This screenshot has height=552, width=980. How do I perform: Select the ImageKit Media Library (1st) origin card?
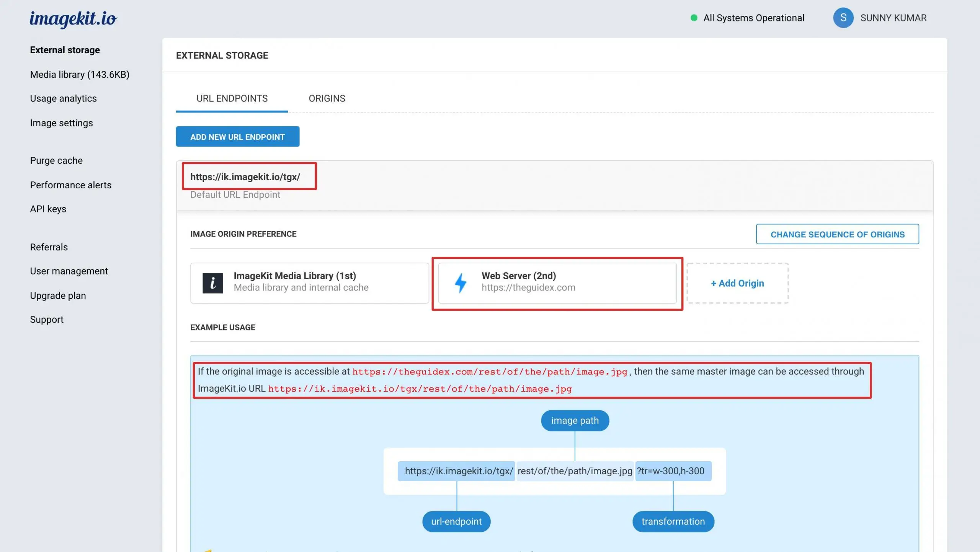click(x=310, y=283)
